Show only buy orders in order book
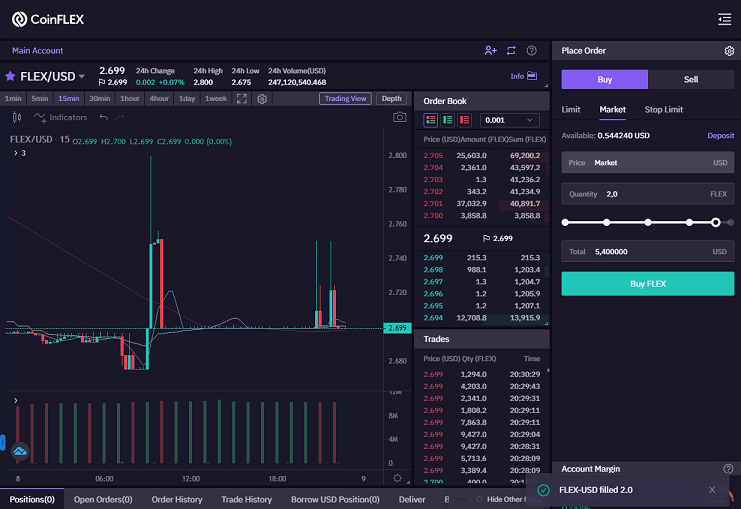 click(448, 120)
